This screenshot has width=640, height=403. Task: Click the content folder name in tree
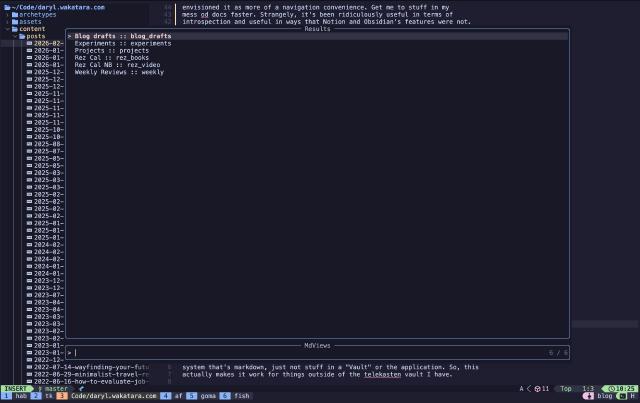coord(32,29)
